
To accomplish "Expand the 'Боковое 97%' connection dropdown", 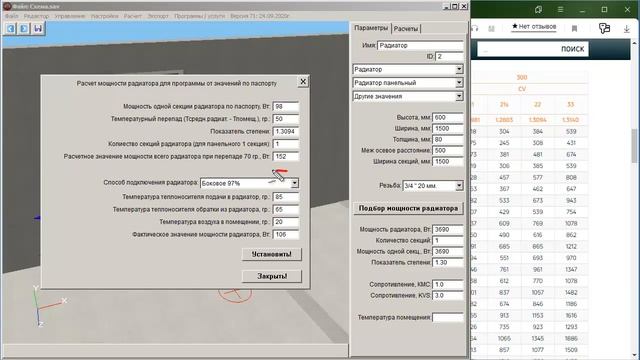I will pos(294,184).
